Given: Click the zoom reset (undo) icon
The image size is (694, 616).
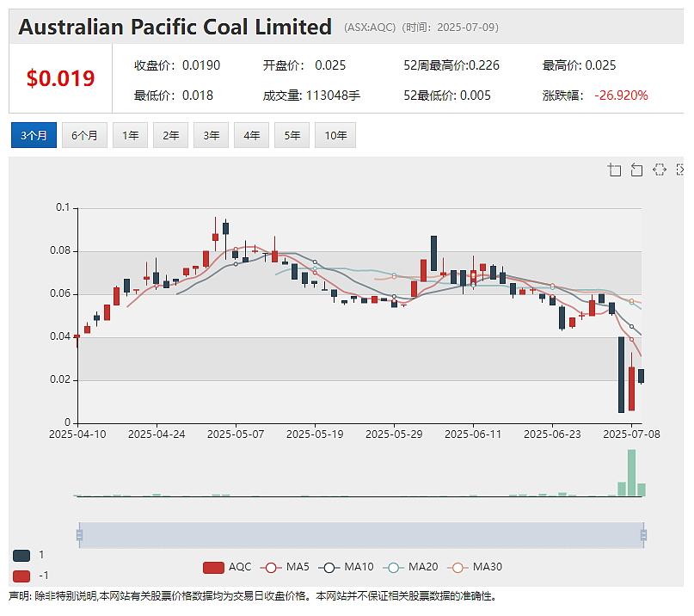Looking at the screenshot, I should 636,169.
